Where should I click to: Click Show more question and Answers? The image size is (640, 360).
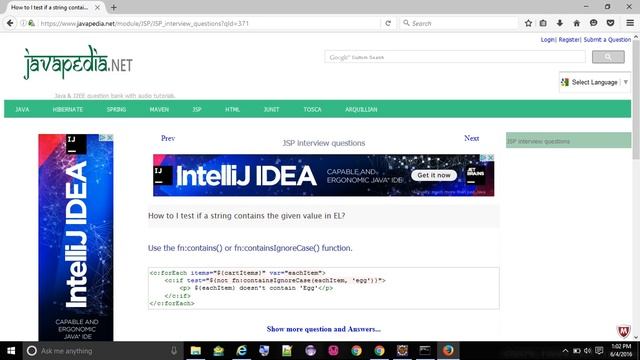pyautogui.click(x=324, y=329)
